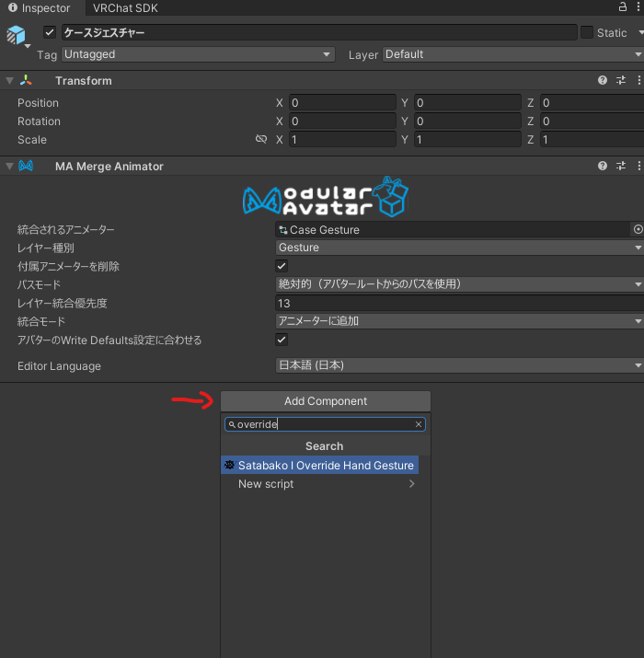
Task: Collapse the Transform component foldout
Action: pyautogui.click(x=9, y=81)
